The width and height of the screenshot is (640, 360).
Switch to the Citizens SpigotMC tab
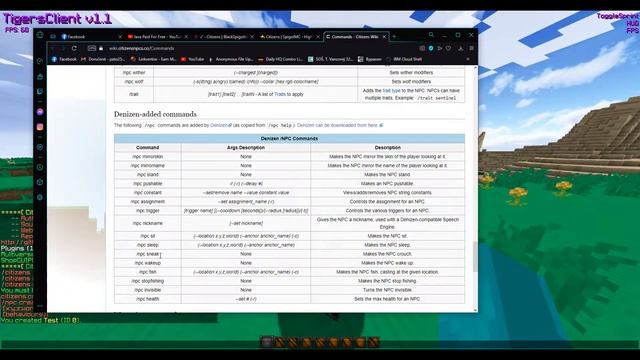click(x=289, y=37)
